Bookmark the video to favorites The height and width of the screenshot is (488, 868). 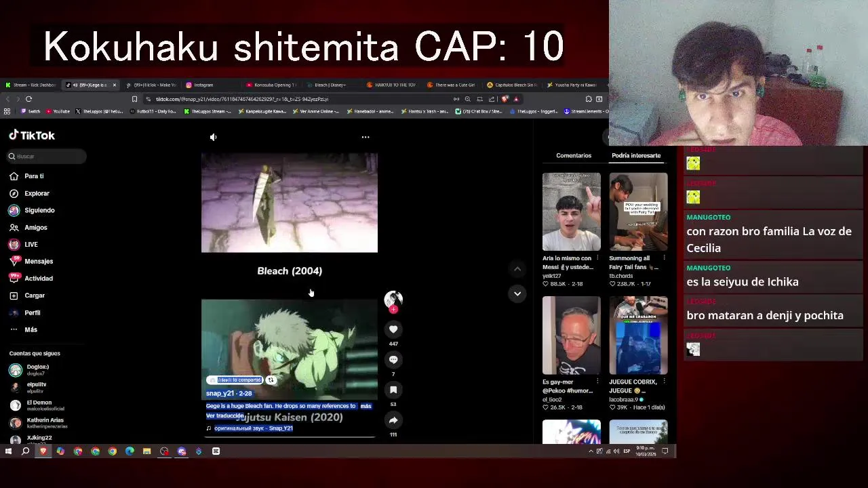pos(393,390)
